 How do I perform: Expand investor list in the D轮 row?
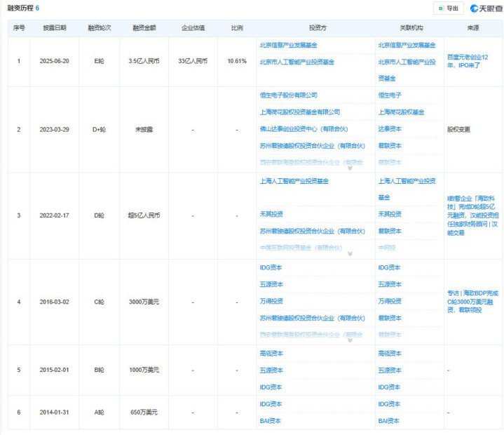[349, 254]
